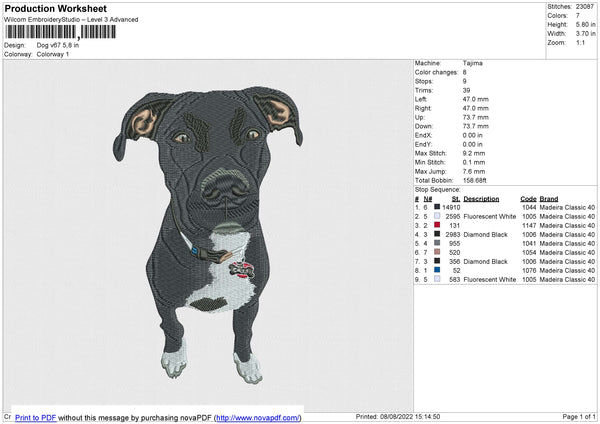
Task: Click the Total Bobbin value 158.68ft
Action: point(474,180)
